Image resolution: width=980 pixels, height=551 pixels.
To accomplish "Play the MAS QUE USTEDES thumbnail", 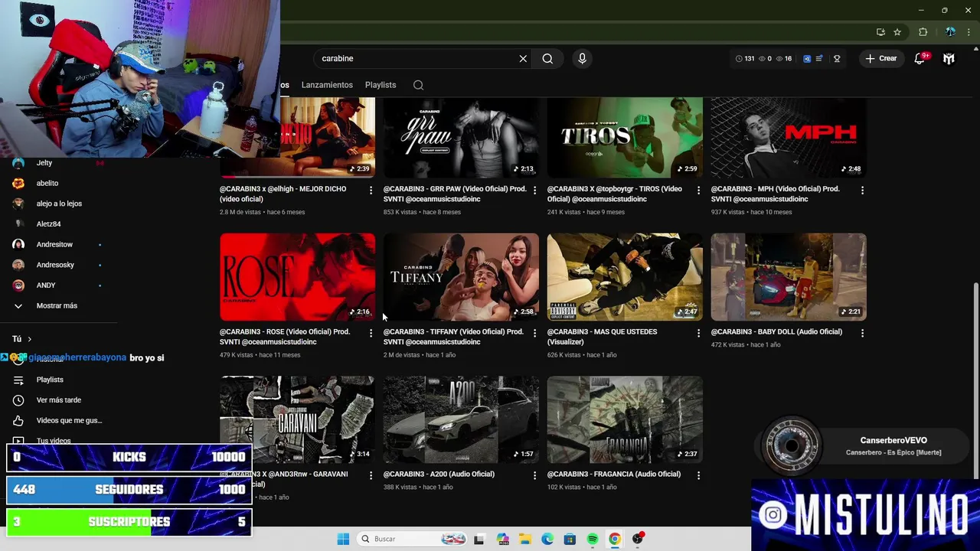I will 625,277.
